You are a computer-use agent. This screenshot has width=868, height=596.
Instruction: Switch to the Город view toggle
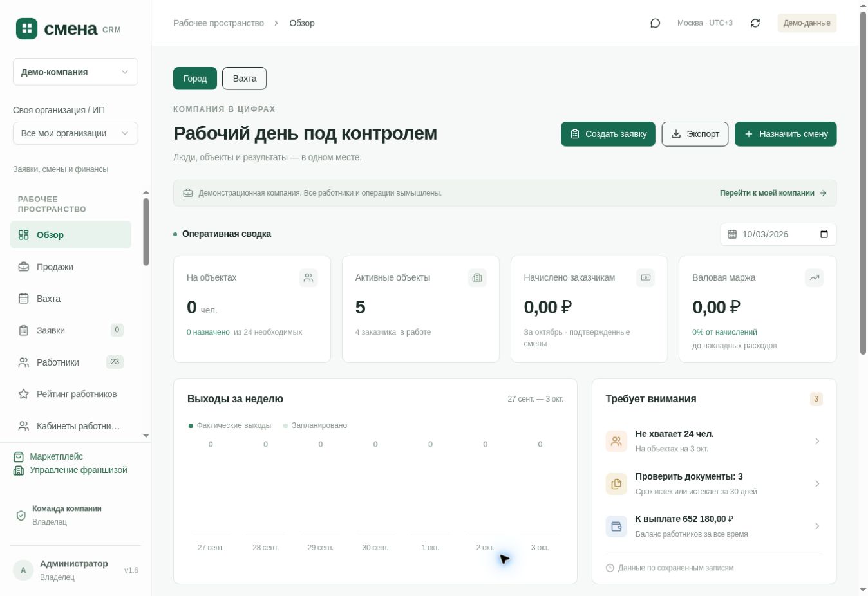(x=195, y=79)
